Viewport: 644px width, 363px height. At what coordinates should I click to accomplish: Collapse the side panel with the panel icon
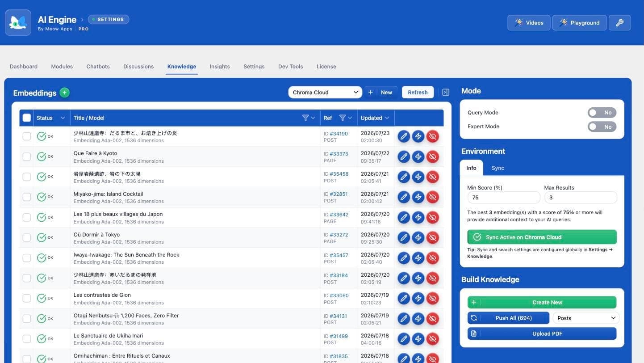(446, 92)
